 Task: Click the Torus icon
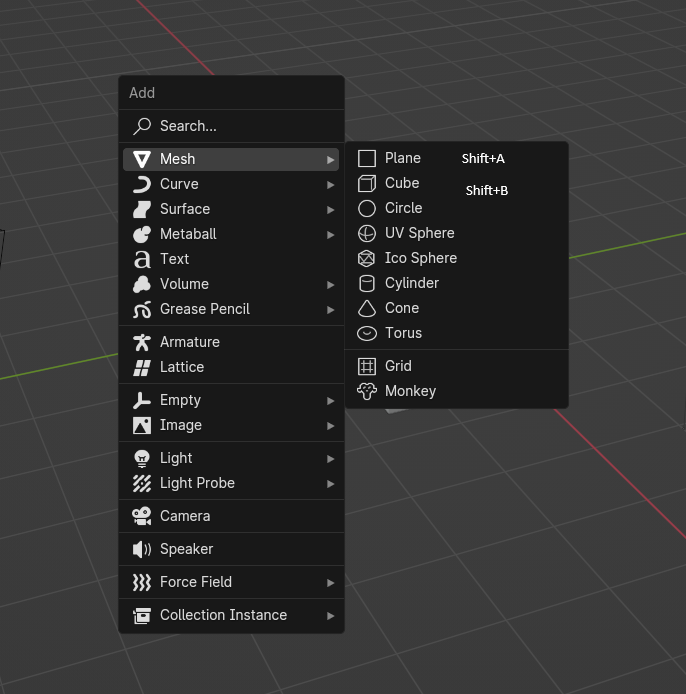coord(367,333)
